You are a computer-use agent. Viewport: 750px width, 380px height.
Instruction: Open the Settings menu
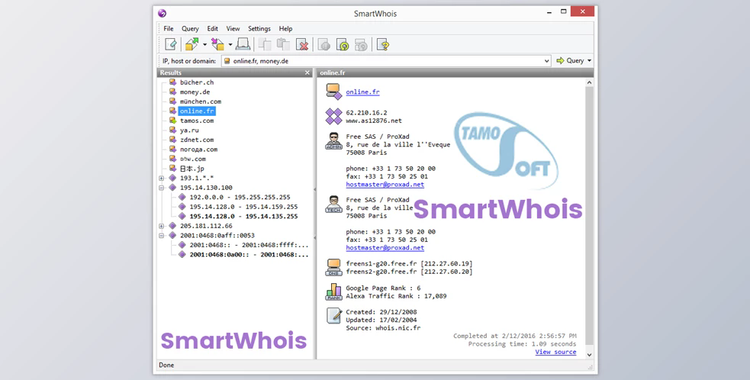[259, 29]
